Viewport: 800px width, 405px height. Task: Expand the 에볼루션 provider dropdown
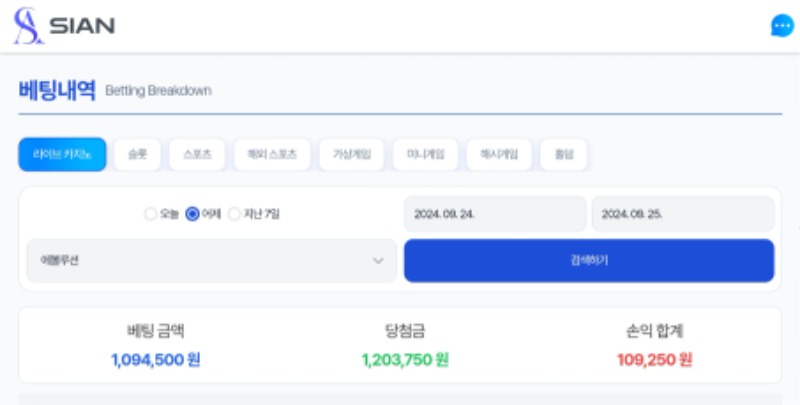[212, 261]
